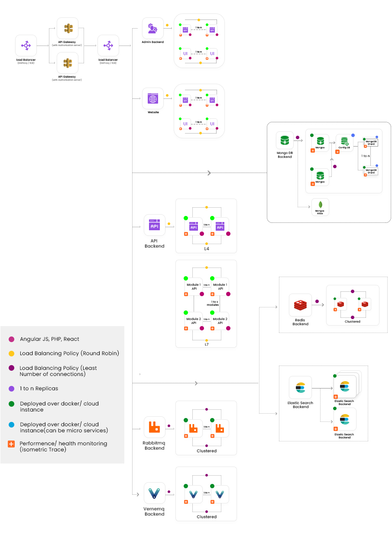Select the Config DB icon

coord(344,142)
